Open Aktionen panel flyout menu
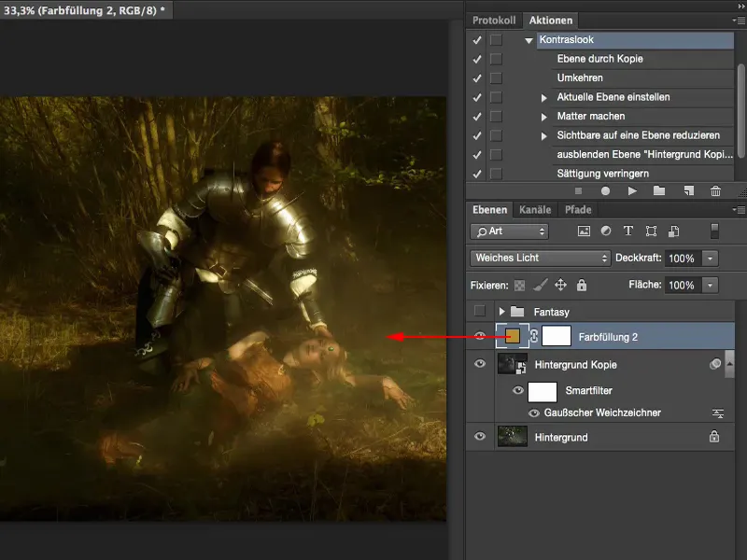747x560 pixels. [739, 21]
